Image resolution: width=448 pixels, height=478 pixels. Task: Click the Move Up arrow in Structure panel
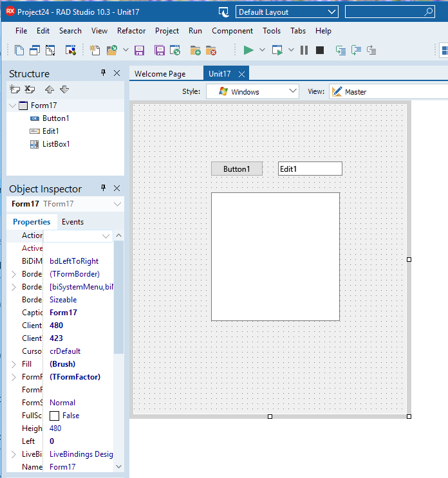[x=50, y=89]
